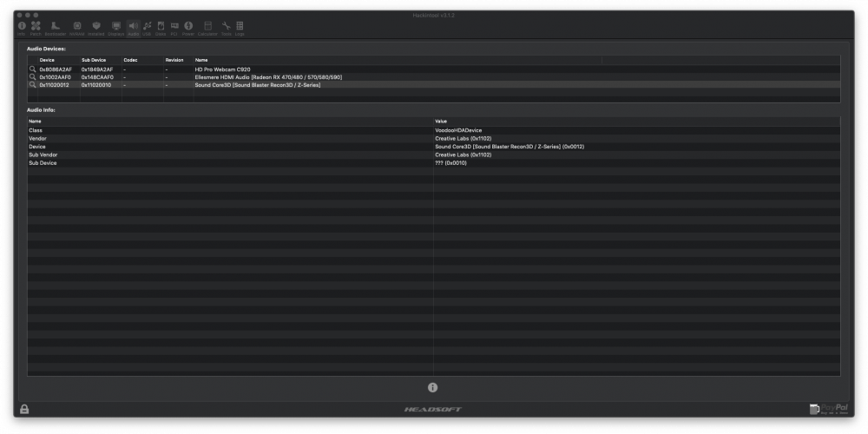Click Audio Info Value column header

point(636,122)
